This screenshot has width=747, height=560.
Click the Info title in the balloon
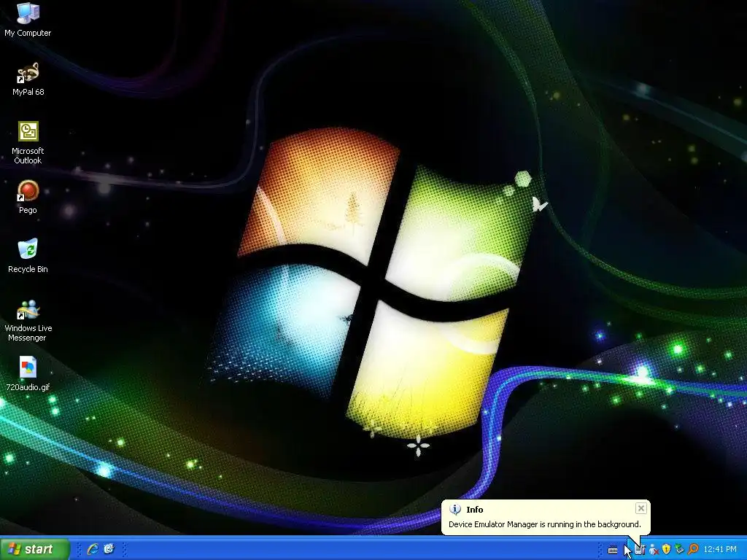tap(474, 510)
